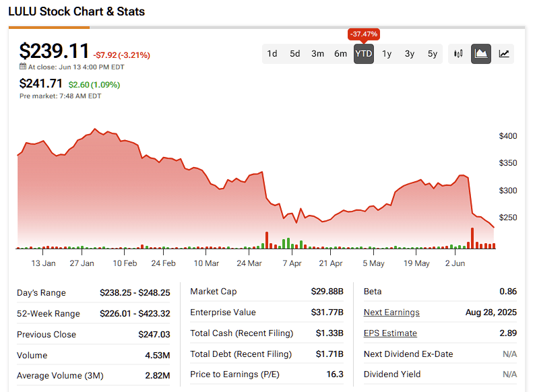Click the Average Volume (3M) value 2.82M
The width and height of the screenshot is (535, 392).
click(x=158, y=376)
